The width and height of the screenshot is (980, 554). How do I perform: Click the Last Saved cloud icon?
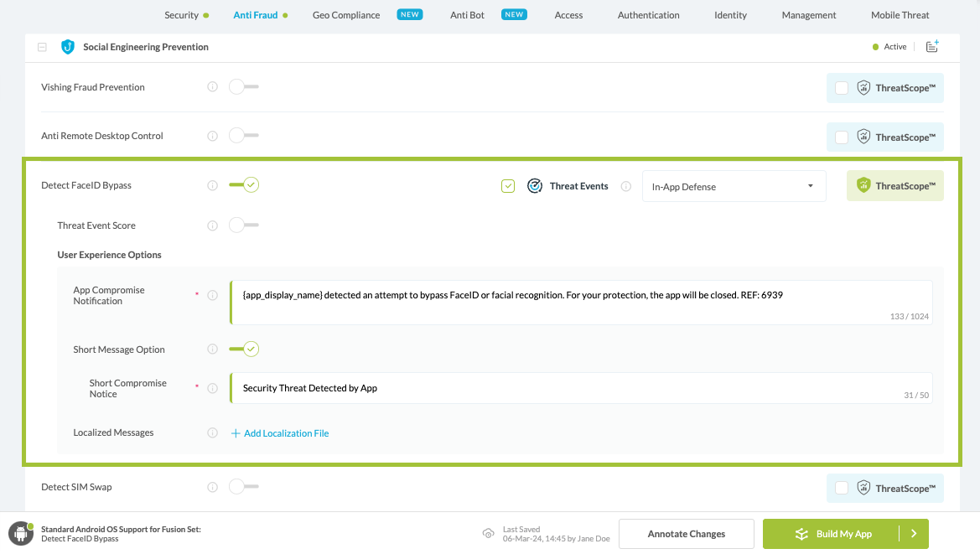tap(488, 534)
